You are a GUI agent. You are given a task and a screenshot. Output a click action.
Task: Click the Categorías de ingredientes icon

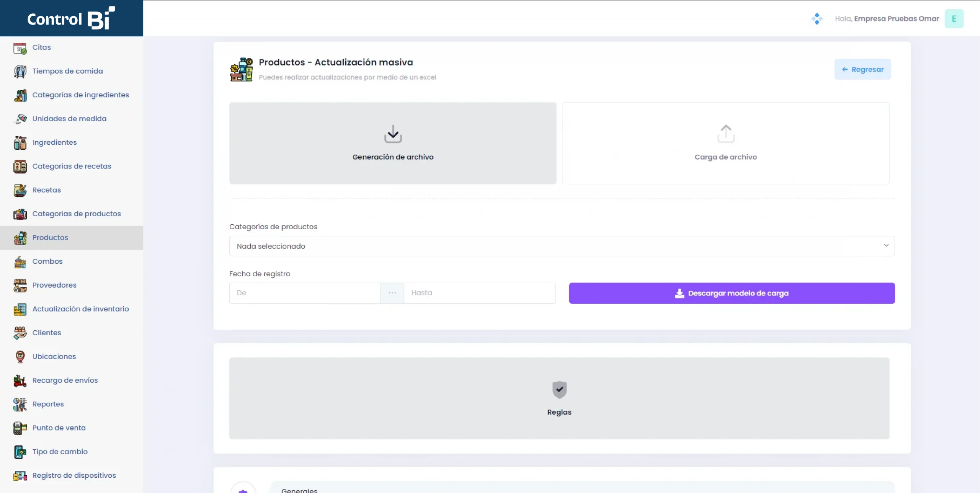tap(20, 95)
